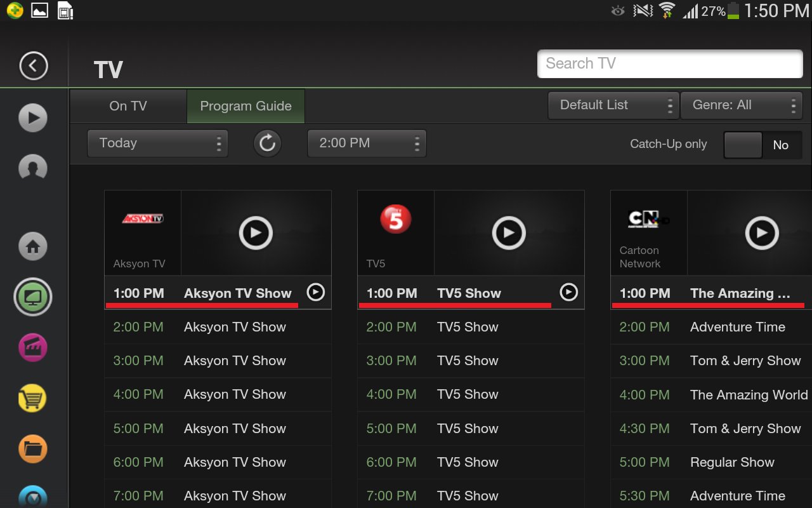Screen dimensions: 812x508
Task: Switch to the On TV tab
Action: coord(127,106)
